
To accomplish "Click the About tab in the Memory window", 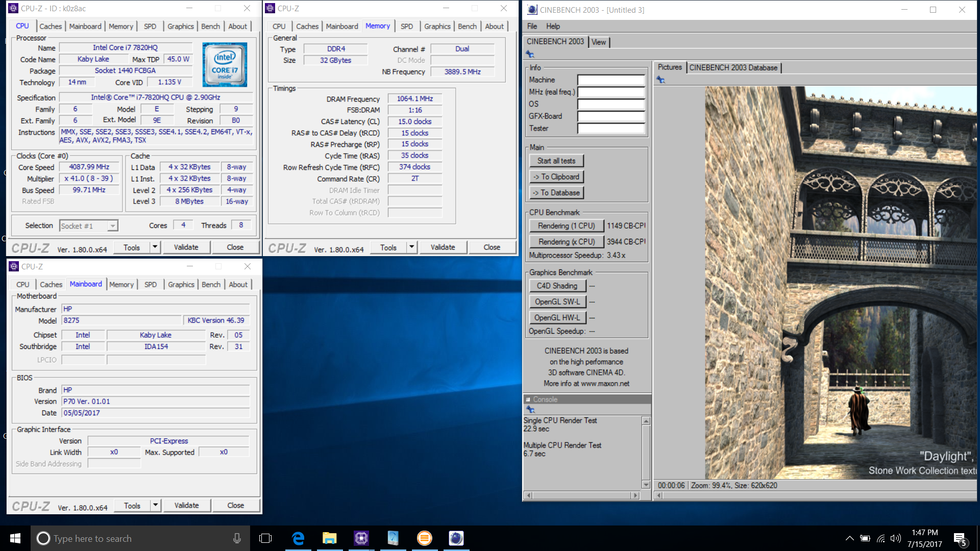I will 494,26.
